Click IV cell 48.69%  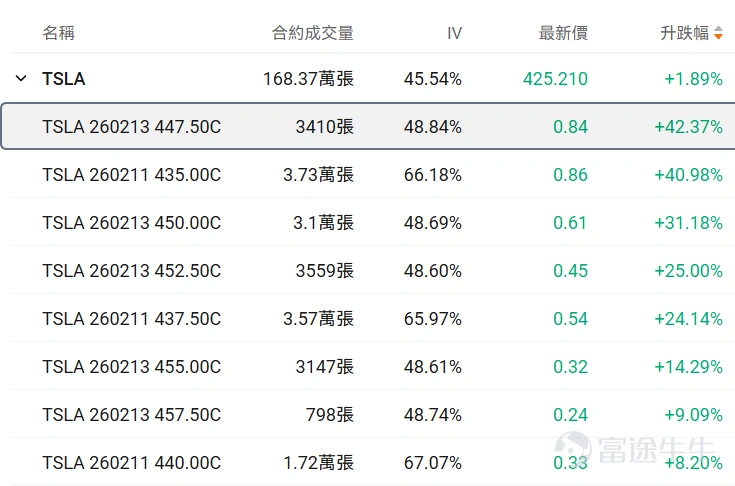tap(433, 223)
